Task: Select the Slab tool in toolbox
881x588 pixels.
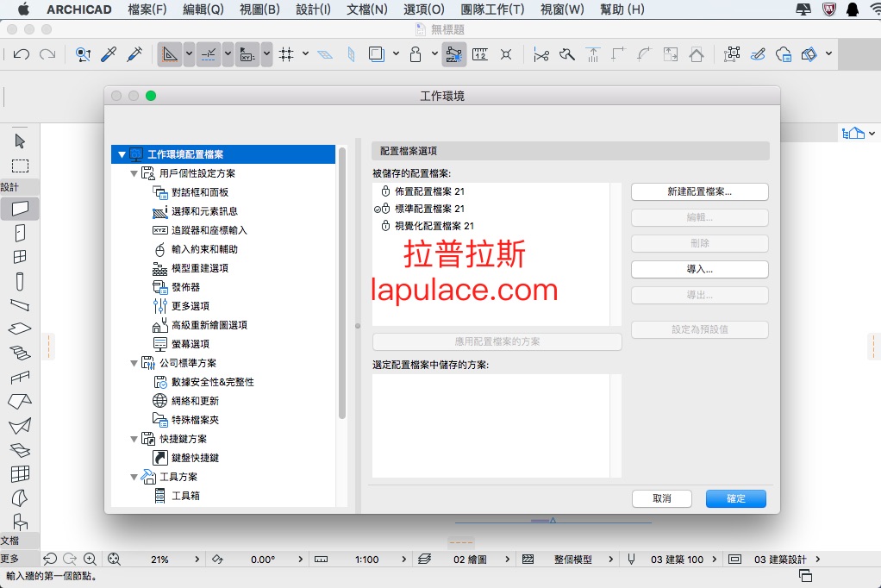Action: 20,328
